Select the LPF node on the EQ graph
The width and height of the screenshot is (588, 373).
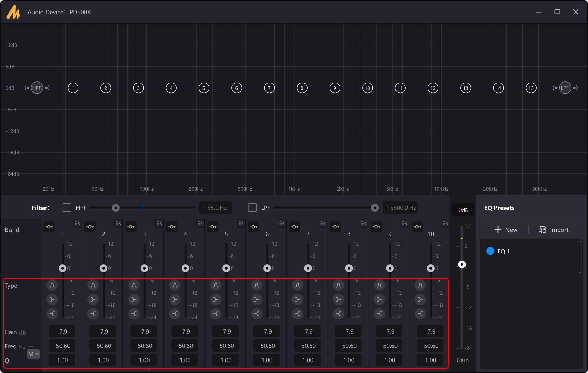click(565, 88)
